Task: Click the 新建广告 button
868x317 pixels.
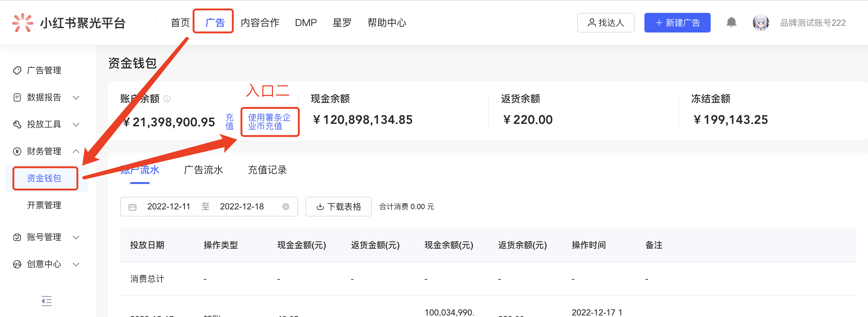Action: tap(677, 23)
